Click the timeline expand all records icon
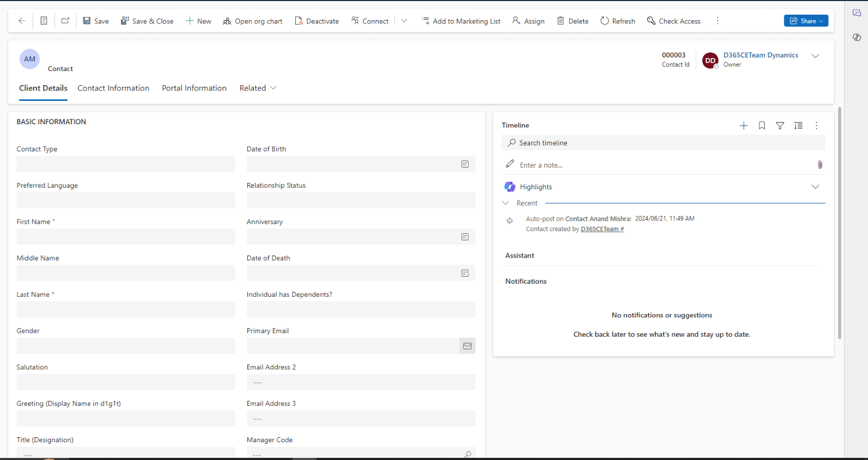Viewport: 868px width, 460px height. pyautogui.click(x=799, y=125)
